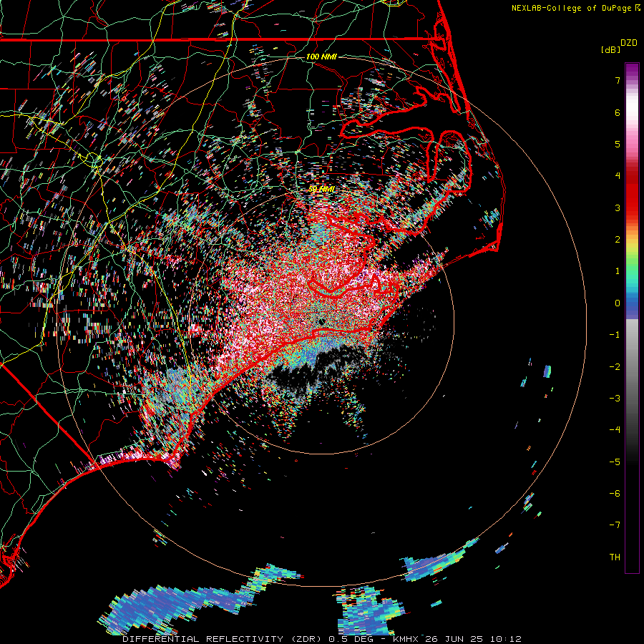This screenshot has height=644, width=644.
Task: Pick the -6 label on the scale
Action: tap(615, 494)
